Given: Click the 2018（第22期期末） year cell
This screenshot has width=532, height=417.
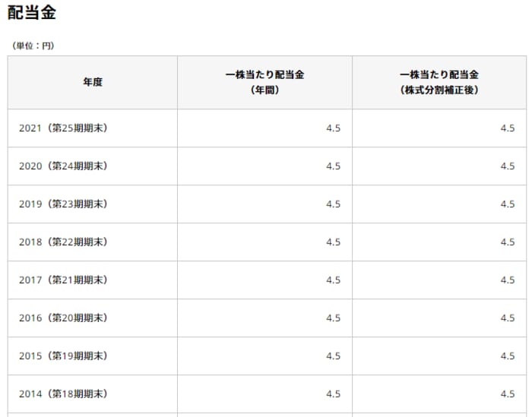Looking at the screenshot, I should point(63,242).
